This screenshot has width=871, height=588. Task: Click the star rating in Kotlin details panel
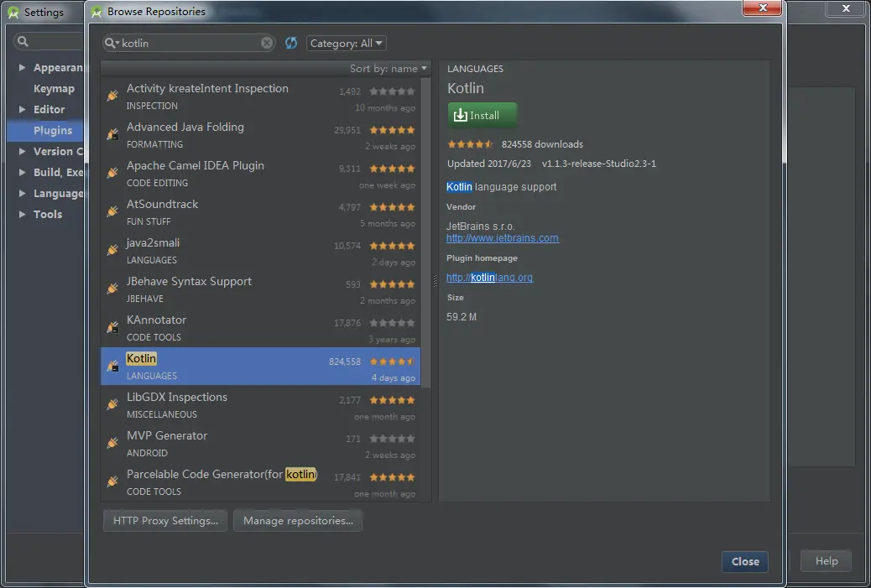point(470,144)
